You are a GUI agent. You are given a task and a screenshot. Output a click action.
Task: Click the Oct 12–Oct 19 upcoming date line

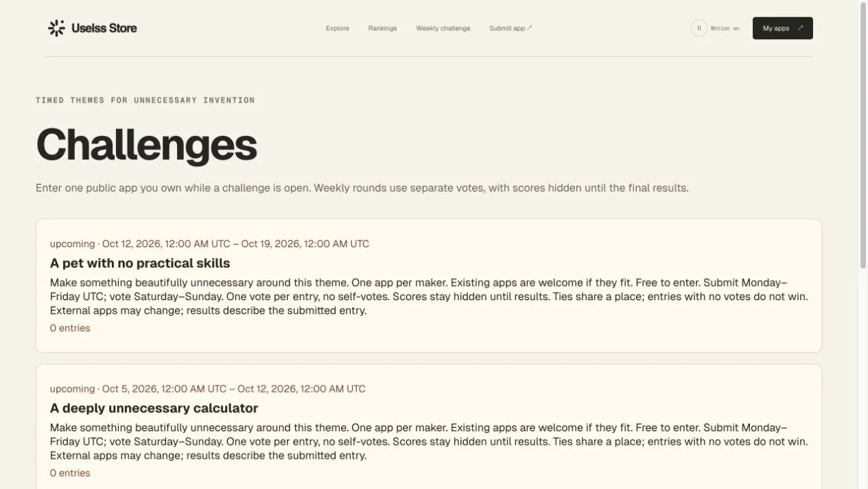click(x=209, y=244)
